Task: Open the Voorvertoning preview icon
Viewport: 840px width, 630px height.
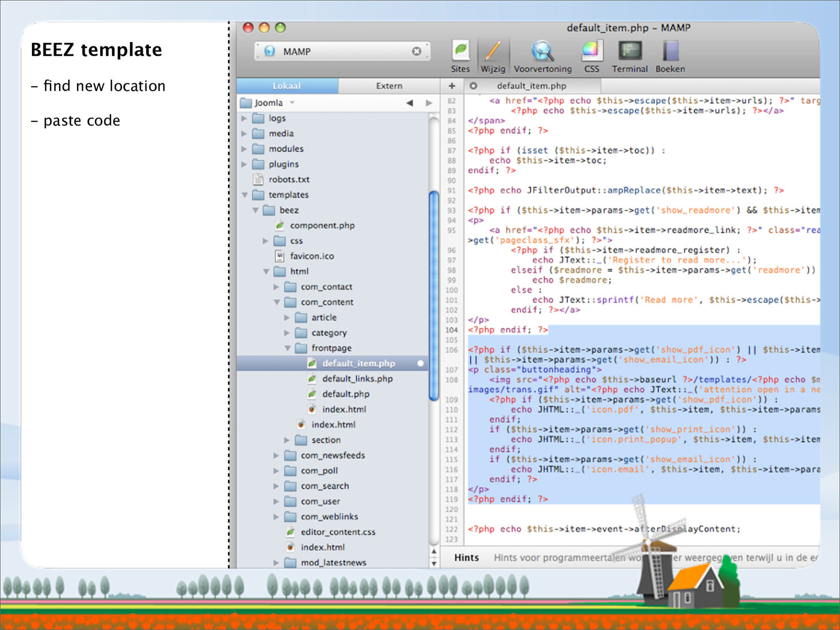Action: click(x=542, y=56)
